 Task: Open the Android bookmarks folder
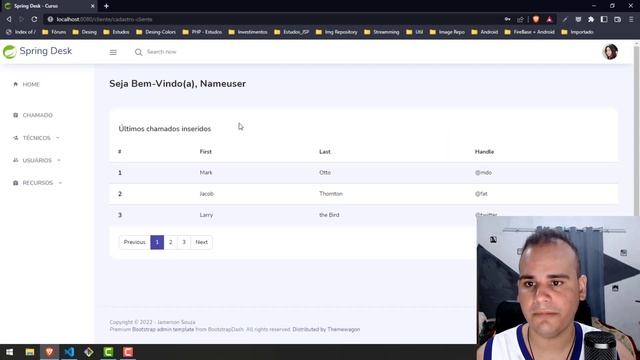484,32
